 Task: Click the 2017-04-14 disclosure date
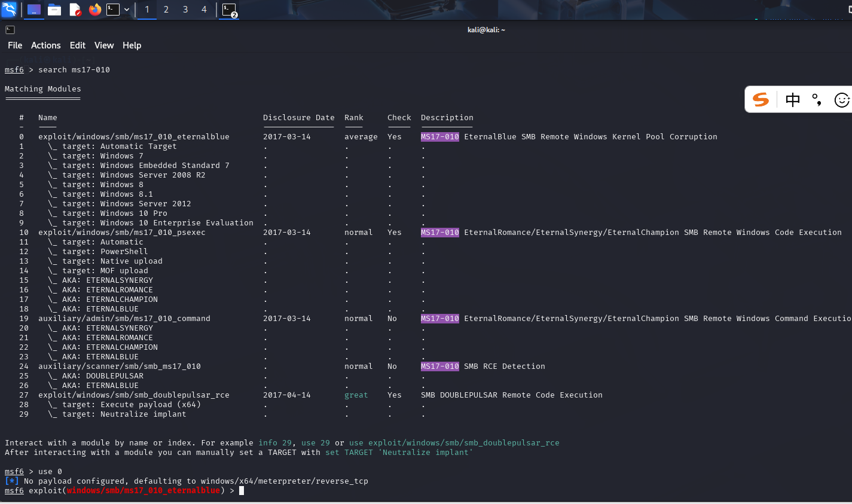287,395
